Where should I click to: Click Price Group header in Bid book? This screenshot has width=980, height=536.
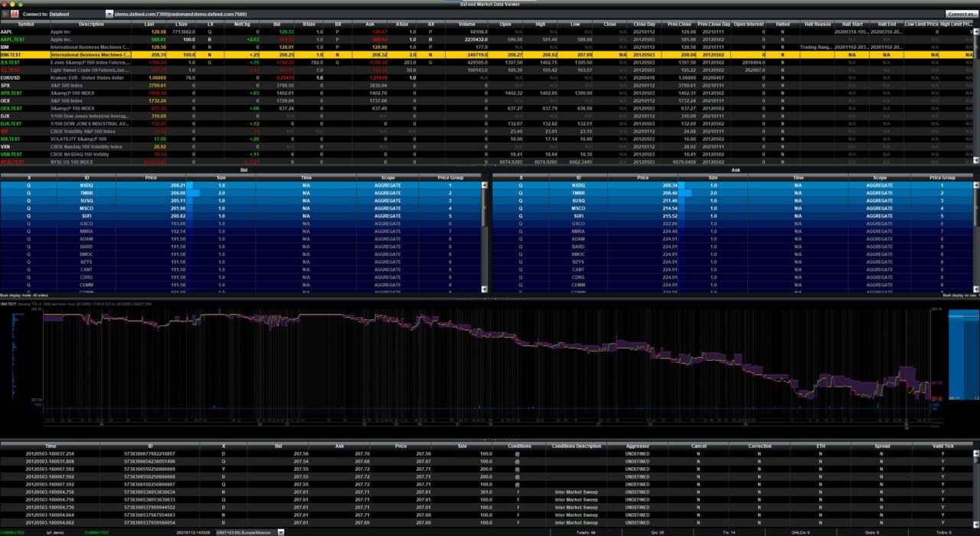pos(450,178)
